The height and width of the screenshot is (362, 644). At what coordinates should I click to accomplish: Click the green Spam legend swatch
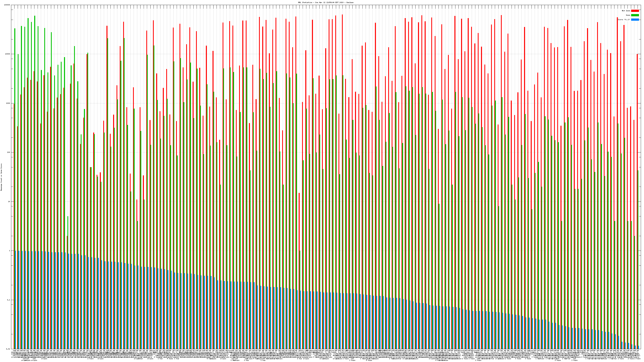(635, 15)
